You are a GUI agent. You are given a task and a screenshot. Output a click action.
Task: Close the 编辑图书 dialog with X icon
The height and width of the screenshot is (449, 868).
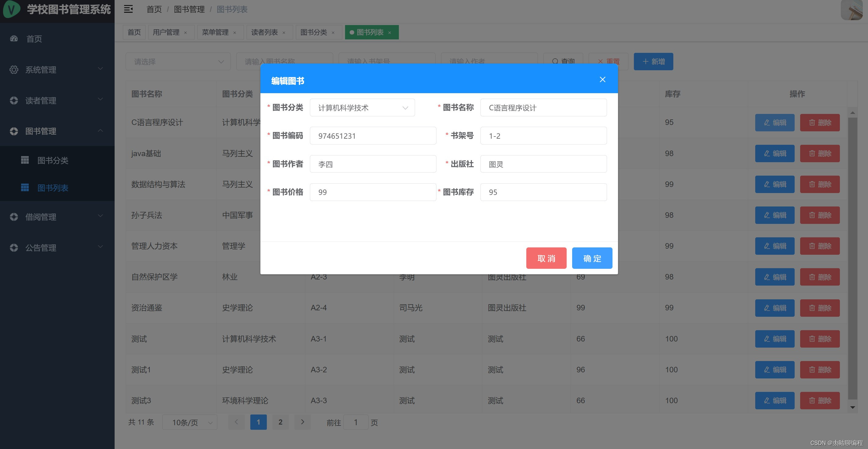(x=602, y=79)
